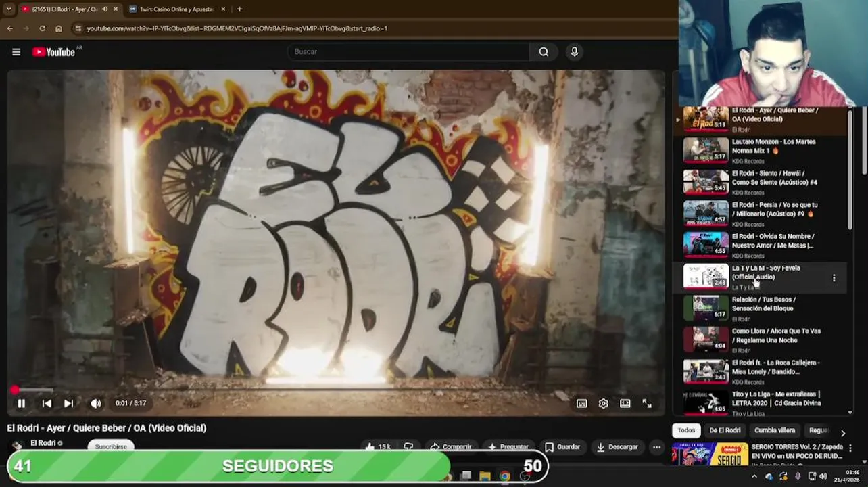Open the YouTube hamburger guide menu
Viewport: 868px width, 487px height.
(x=16, y=52)
